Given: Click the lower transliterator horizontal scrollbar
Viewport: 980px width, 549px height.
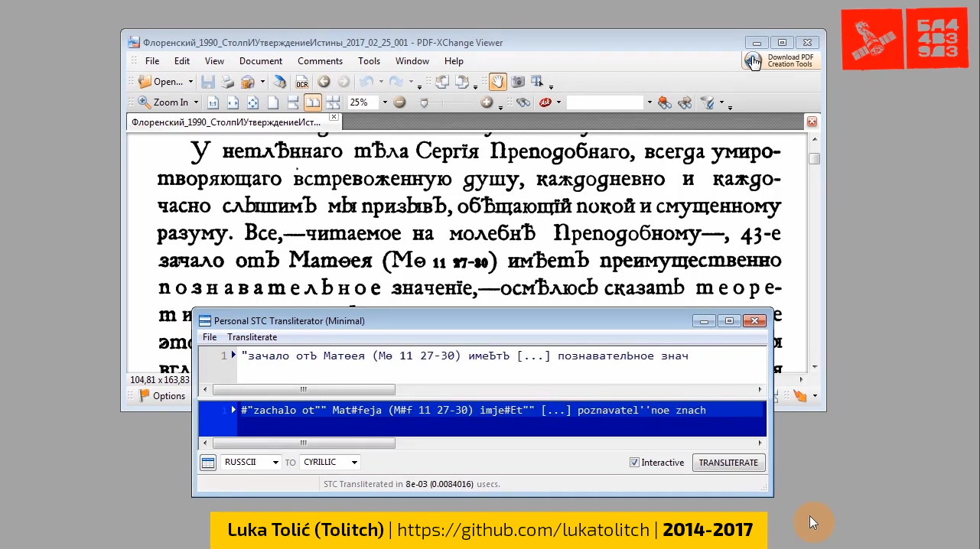Looking at the screenshot, I should (304, 443).
